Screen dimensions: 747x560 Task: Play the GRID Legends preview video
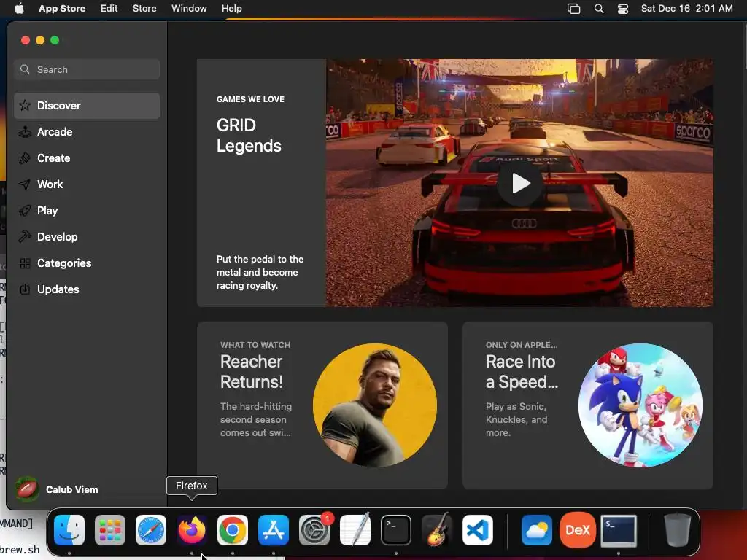[x=519, y=183]
